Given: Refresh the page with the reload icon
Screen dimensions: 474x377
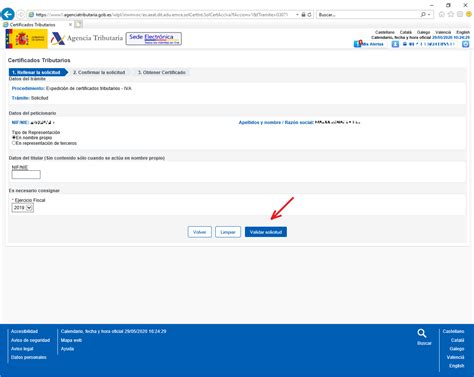Looking at the screenshot, I should click(x=309, y=15).
